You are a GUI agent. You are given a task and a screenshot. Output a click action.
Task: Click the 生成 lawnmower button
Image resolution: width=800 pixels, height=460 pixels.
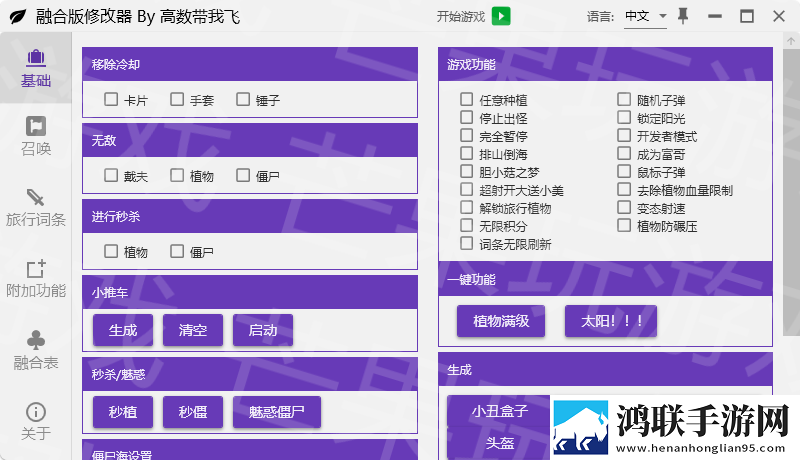coord(123,330)
